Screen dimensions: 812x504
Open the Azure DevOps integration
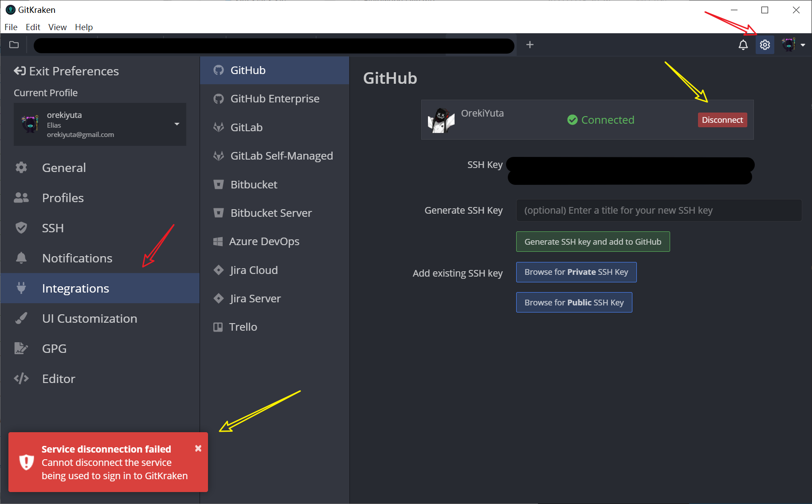click(264, 241)
